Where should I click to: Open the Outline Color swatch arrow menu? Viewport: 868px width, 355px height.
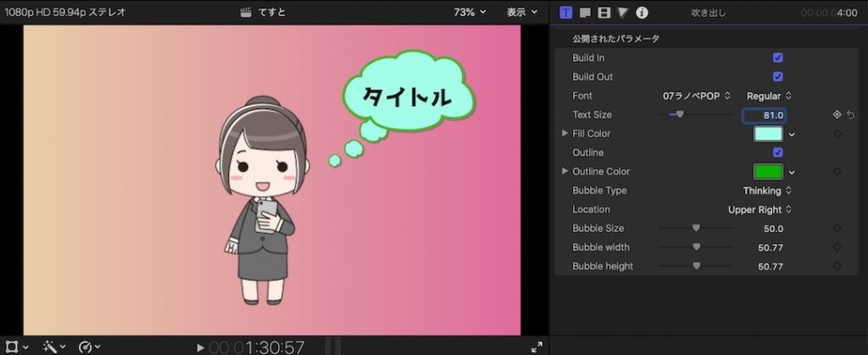(x=792, y=173)
